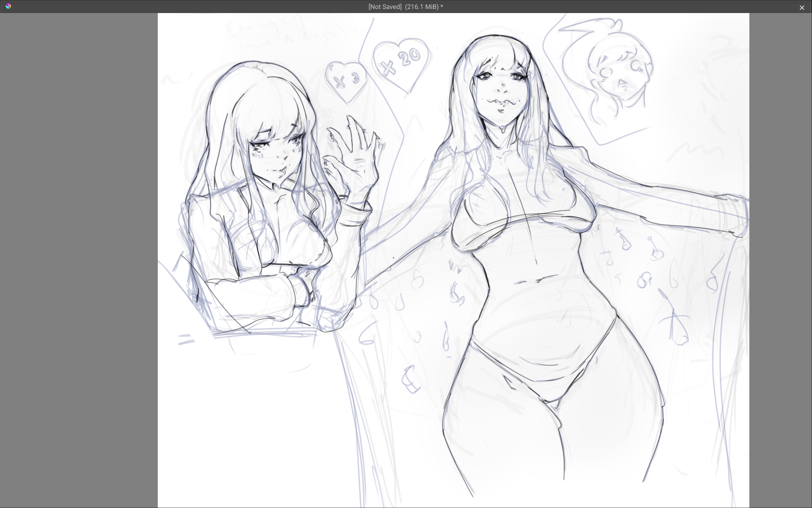Close the Not Saved document window

tap(802, 7)
